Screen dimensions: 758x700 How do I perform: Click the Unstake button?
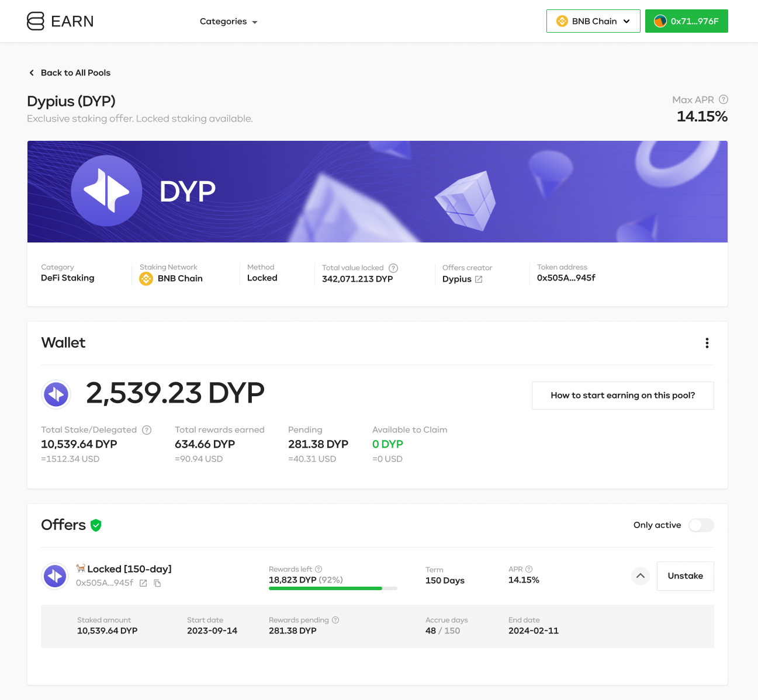tap(686, 576)
